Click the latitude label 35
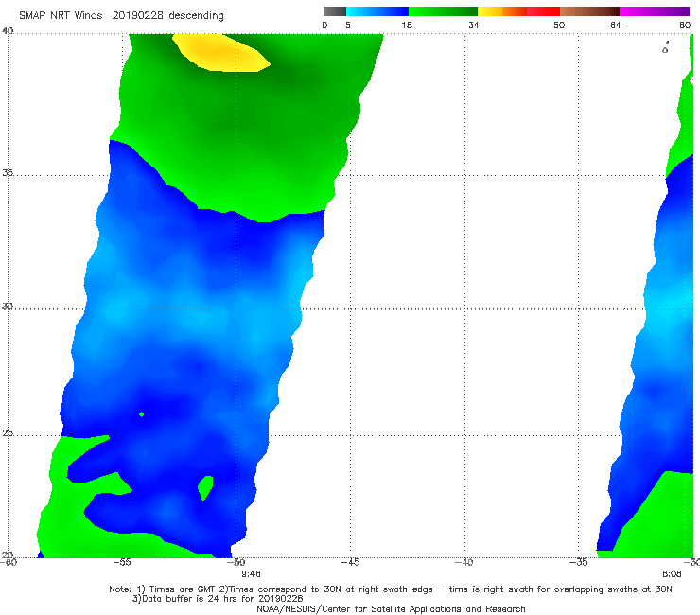700x615 pixels. point(8,173)
